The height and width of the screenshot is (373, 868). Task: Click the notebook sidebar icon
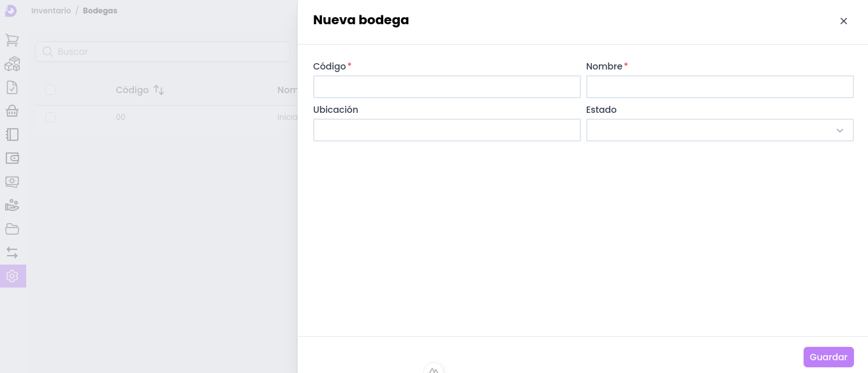pyautogui.click(x=12, y=135)
